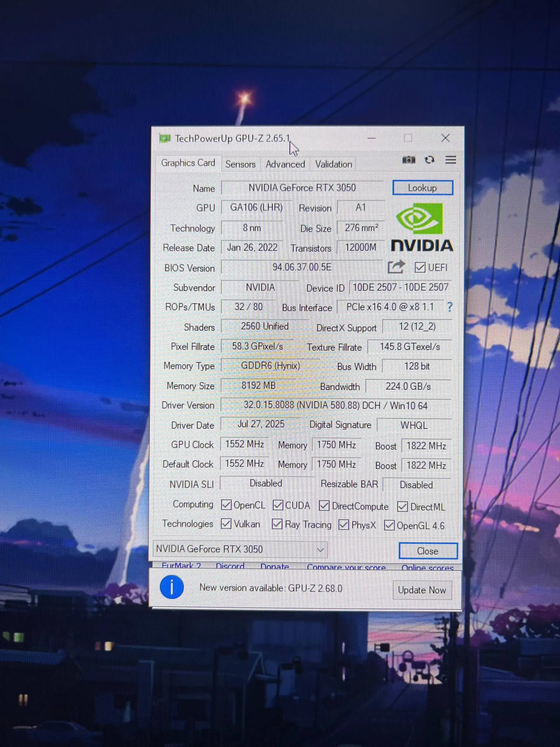Screen dimensions: 560x747
Task: Open the Donate link
Action: pos(274,566)
